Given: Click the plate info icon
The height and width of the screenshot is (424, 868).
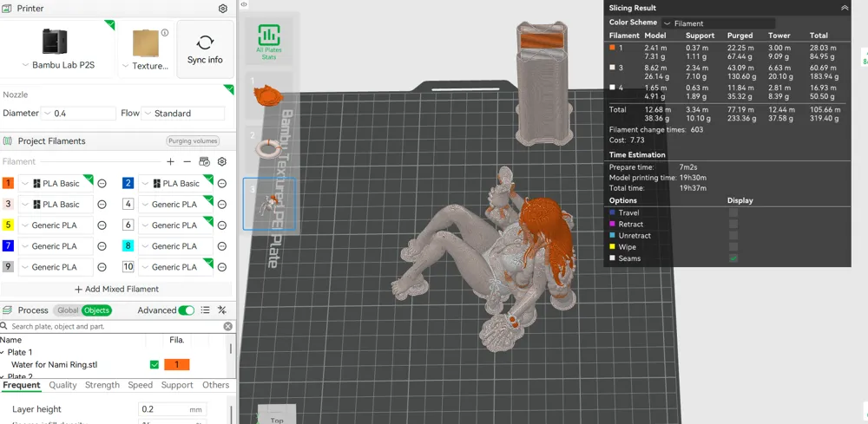Looking at the screenshot, I should click(164, 33).
